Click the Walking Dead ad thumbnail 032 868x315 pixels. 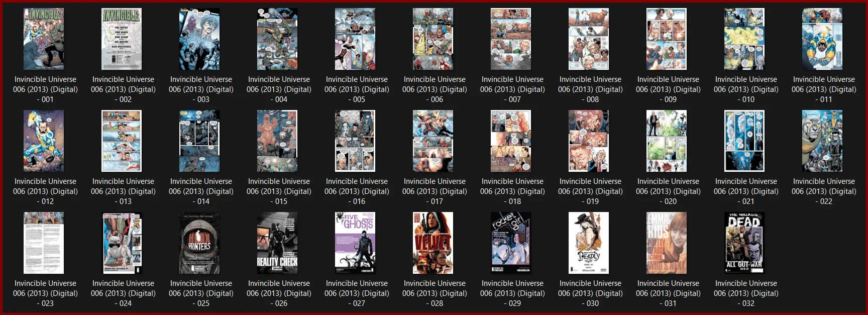tap(744, 243)
